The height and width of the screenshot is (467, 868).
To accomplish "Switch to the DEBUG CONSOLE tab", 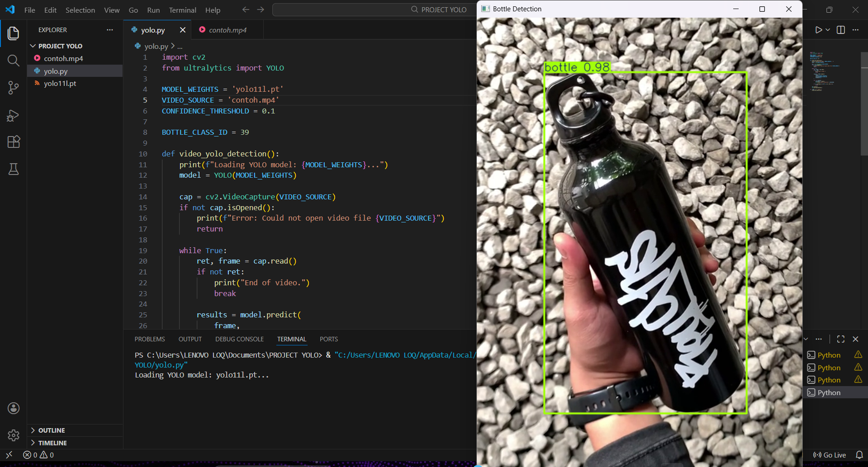I will (239, 339).
